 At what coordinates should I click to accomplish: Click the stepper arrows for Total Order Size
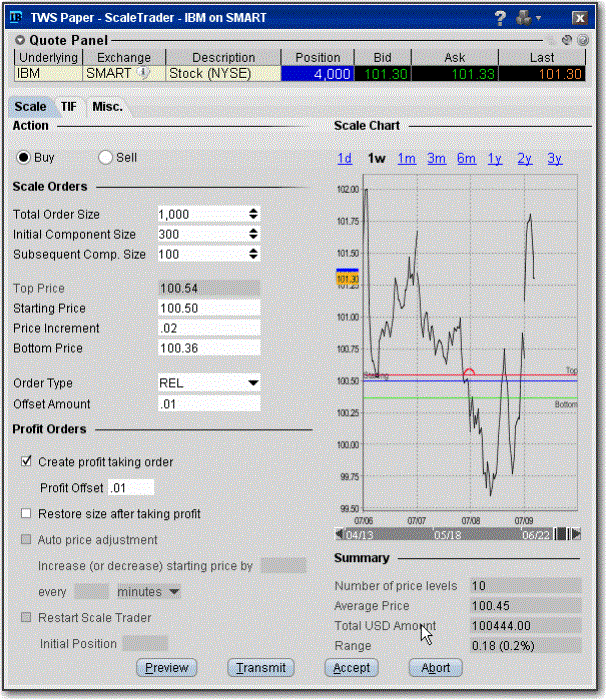[253, 214]
